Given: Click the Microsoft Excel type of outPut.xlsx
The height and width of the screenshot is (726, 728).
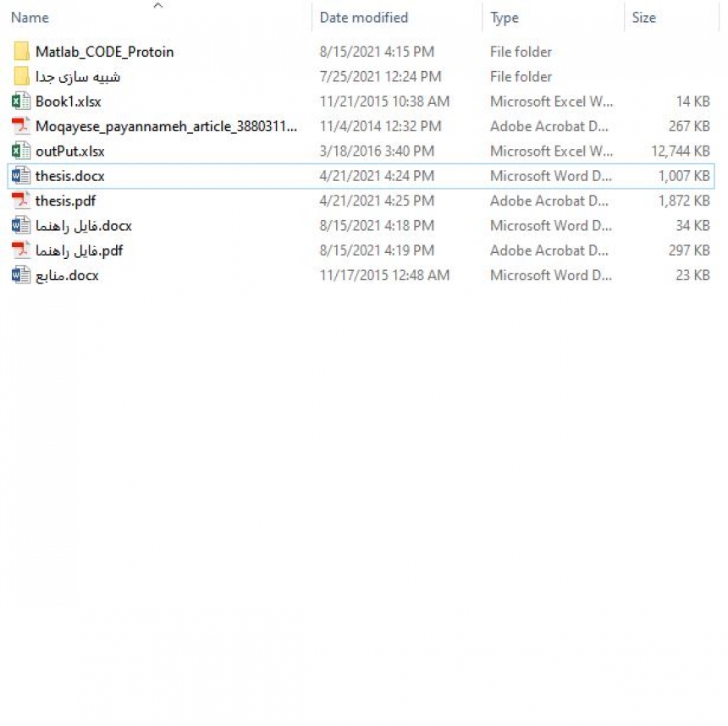Looking at the screenshot, I should (552, 151).
